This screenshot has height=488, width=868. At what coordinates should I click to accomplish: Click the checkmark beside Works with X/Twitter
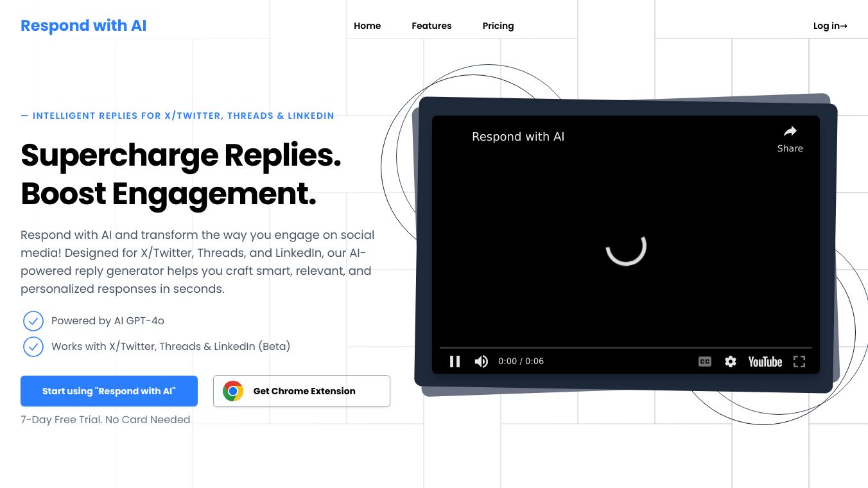click(33, 347)
